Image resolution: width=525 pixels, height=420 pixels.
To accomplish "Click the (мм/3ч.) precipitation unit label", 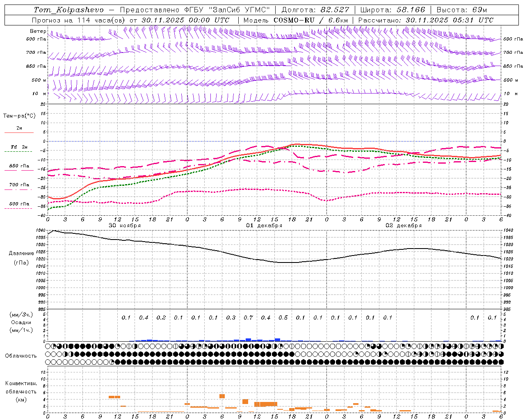I will tap(21, 315).
